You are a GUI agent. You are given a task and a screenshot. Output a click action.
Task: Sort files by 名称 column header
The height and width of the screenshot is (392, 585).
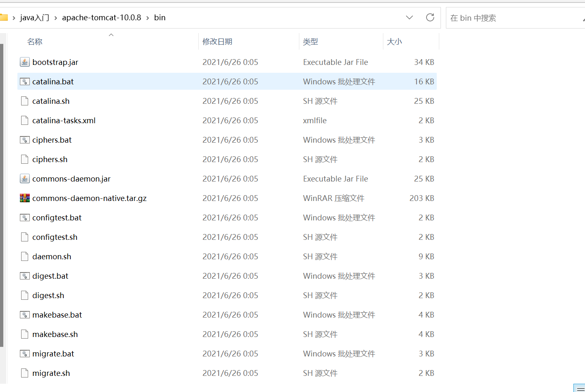pyautogui.click(x=35, y=42)
